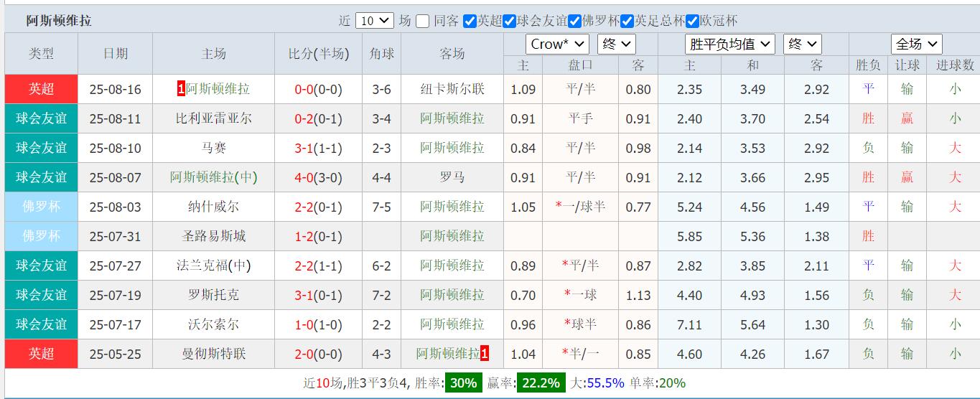Click red card marker in the 曼彻斯特联 row
The image size is (980, 399).
tap(485, 354)
